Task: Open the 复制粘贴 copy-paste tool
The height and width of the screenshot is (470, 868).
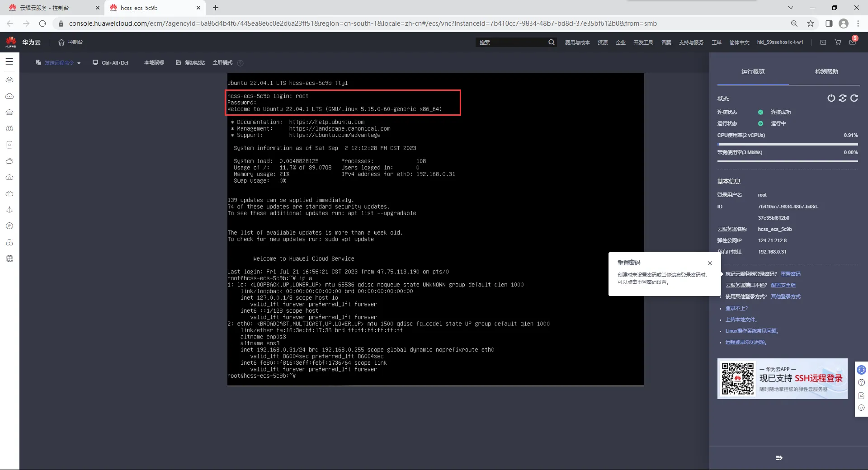Action: click(190, 63)
